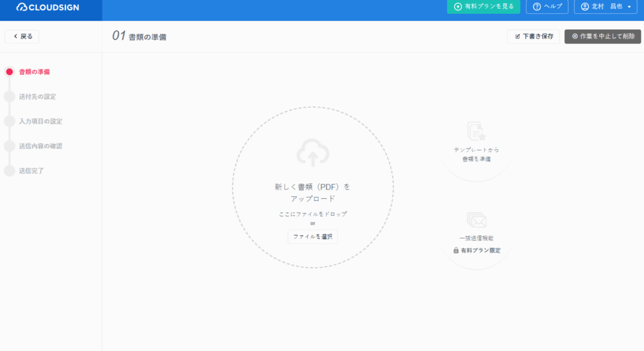644x351 pixels.
Task: Select the 書類の準備 step
Action: [35, 72]
